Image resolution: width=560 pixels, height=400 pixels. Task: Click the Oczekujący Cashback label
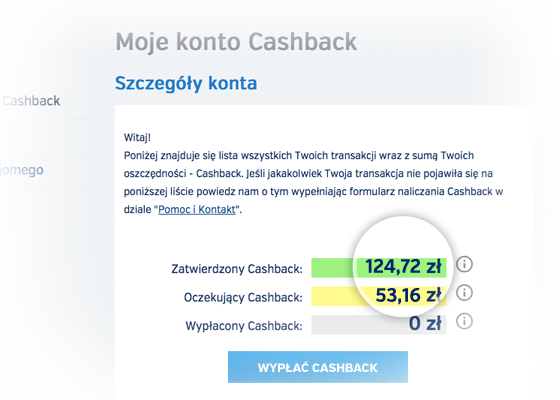(x=243, y=297)
